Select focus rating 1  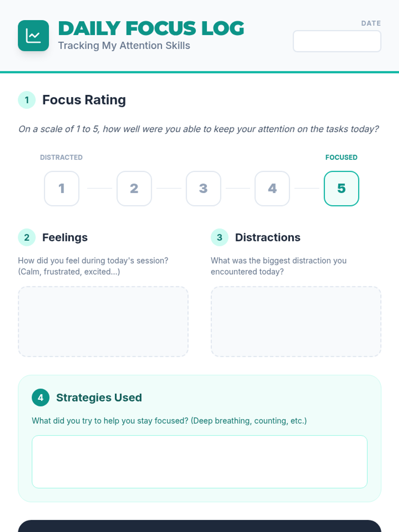tap(62, 189)
